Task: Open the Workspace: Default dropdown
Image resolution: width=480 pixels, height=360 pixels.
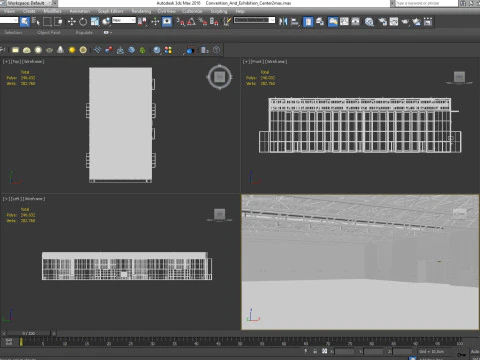Action: 29,3
